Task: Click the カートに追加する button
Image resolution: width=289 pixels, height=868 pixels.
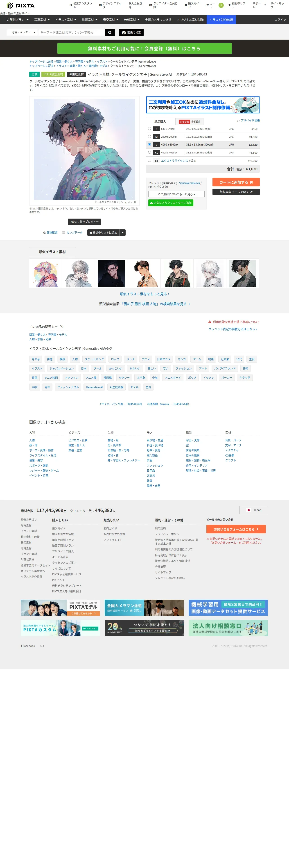Action: 236,182
